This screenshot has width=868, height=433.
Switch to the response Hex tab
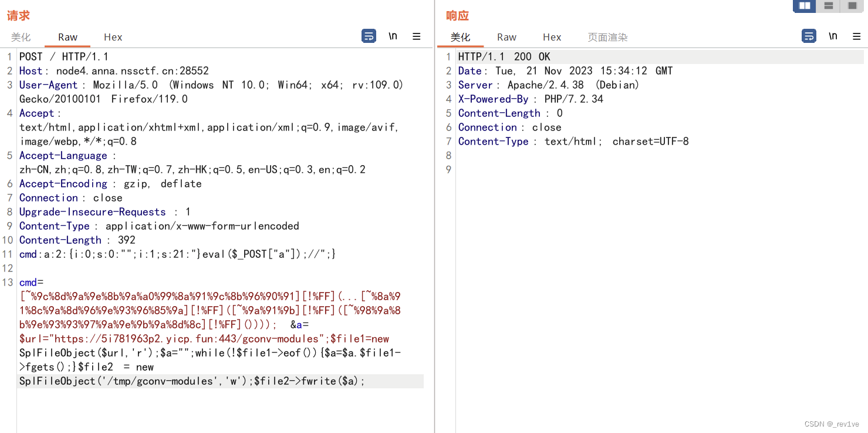(x=552, y=37)
